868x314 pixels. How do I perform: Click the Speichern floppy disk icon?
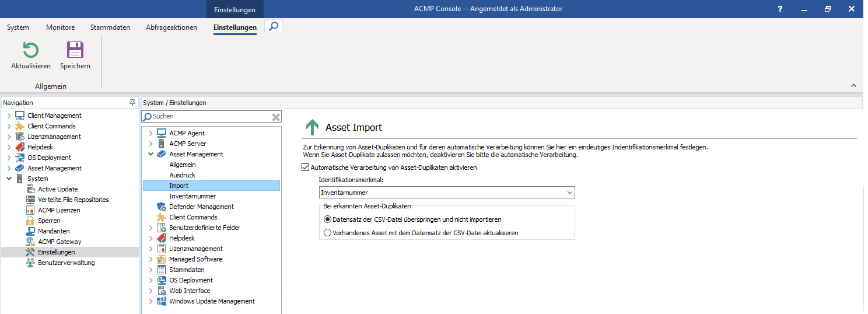pos(75,50)
